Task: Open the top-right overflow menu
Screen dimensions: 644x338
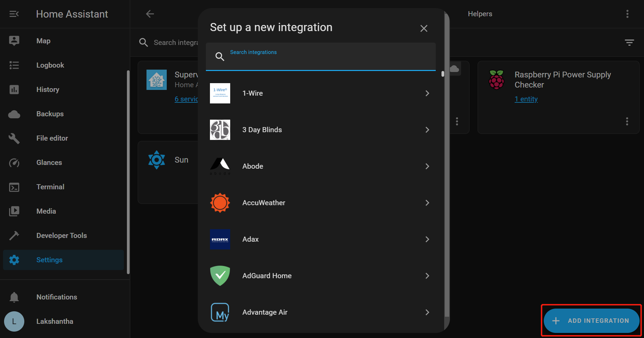Action: [x=627, y=14]
